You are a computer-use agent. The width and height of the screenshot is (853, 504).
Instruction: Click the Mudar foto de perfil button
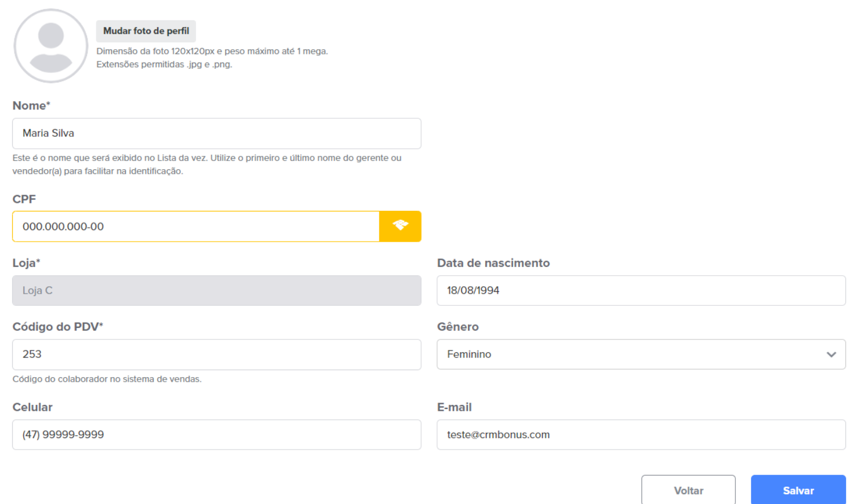pos(146,31)
